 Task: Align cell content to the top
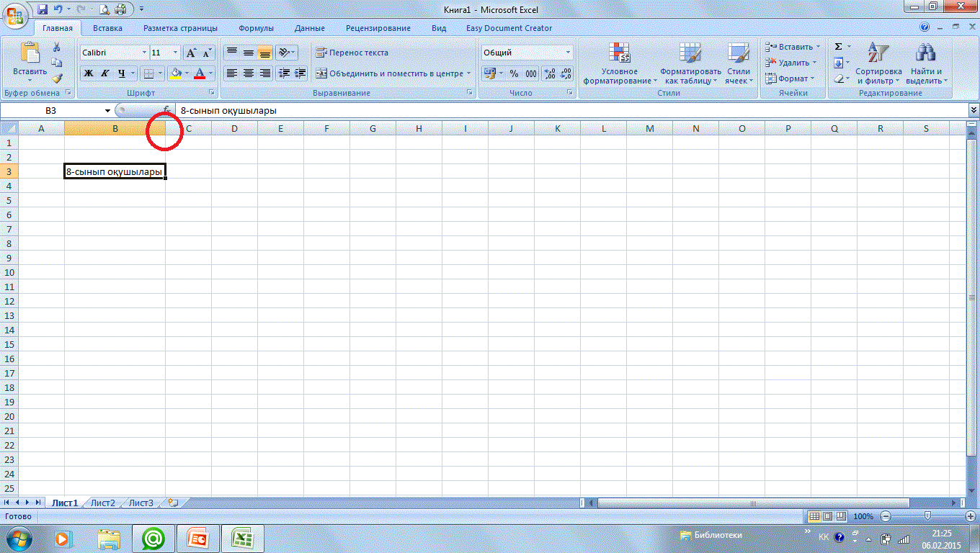(231, 53)
